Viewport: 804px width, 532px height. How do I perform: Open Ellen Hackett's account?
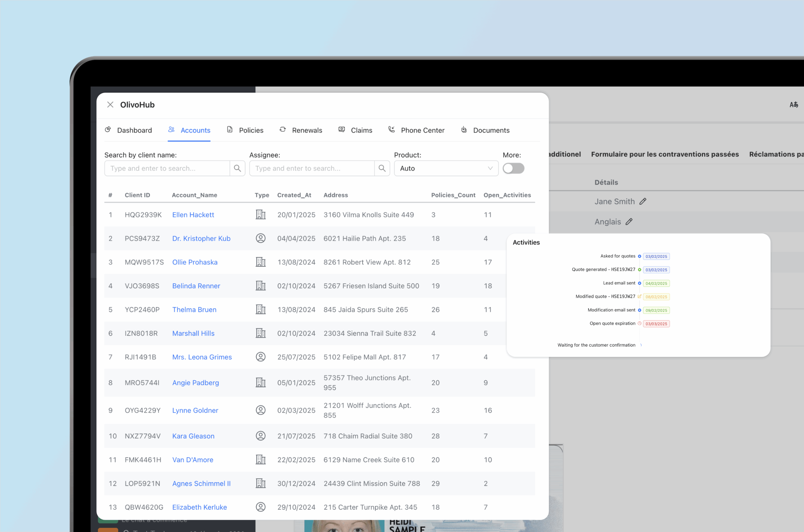(193, 214)
